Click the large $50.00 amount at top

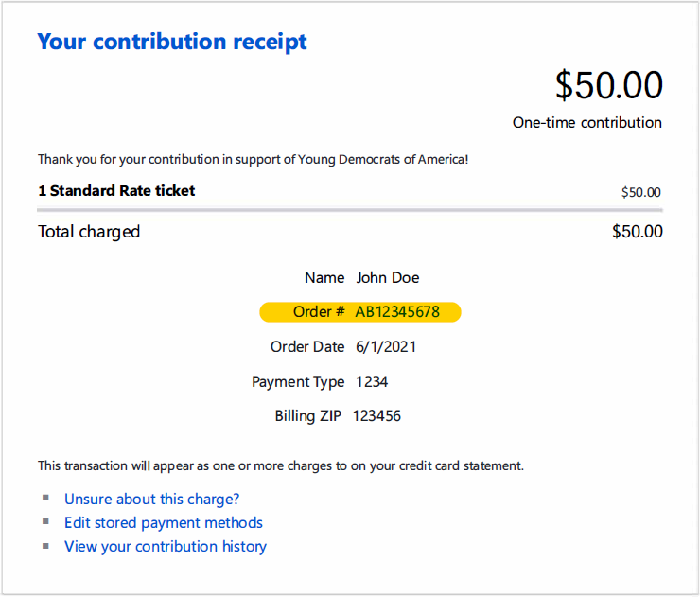pos(608,85)
